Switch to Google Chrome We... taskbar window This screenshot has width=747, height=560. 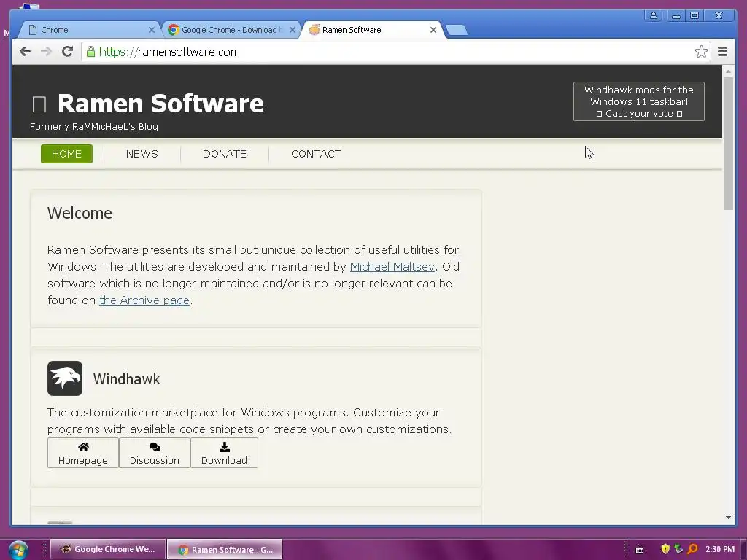(108, 550)
